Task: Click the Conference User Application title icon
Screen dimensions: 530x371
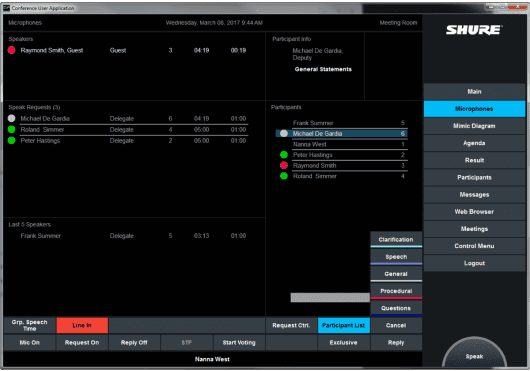Action: [6, 8]
